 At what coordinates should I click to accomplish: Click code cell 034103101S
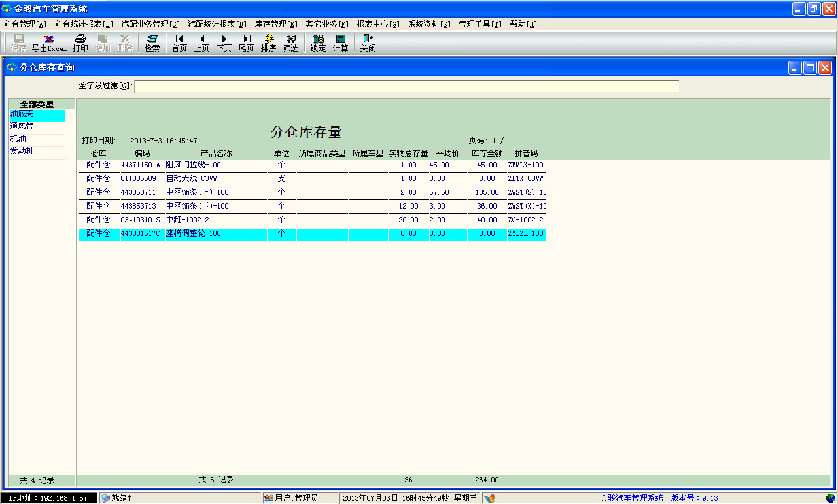point(142,220)
